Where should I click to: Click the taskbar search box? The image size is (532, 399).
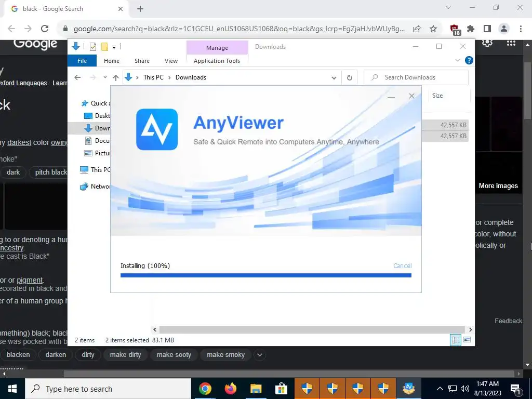(108, 389)
